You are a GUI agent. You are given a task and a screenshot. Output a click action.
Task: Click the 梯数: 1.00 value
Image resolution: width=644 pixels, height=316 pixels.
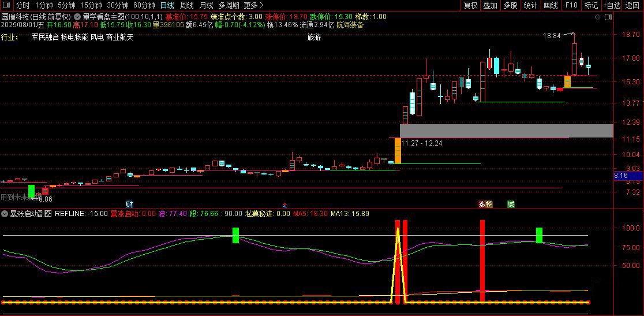pyautogui.click(x=371, y=17)
